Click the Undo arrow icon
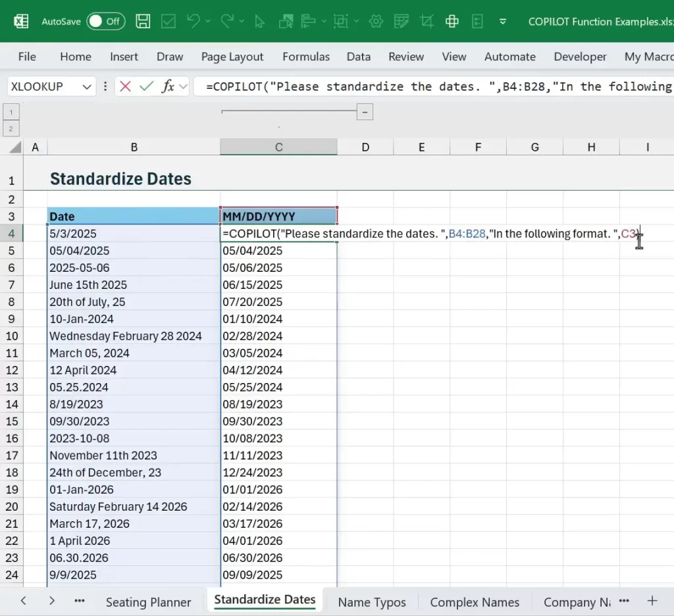The image size is (674, 616). (194, 20)
